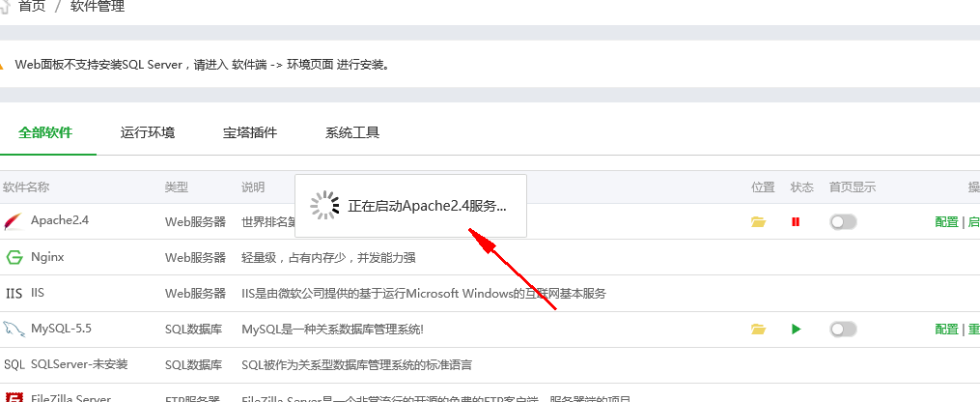Click the MySQL description 关系数据库管理系统
The height and width of the screenshot is (402, 980).
pos(332,329)
